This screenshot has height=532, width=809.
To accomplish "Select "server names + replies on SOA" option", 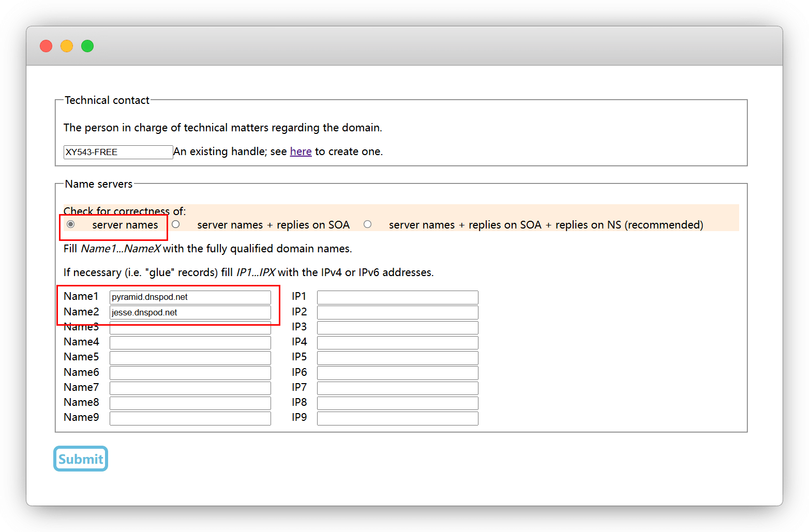I will click(176, 224).
